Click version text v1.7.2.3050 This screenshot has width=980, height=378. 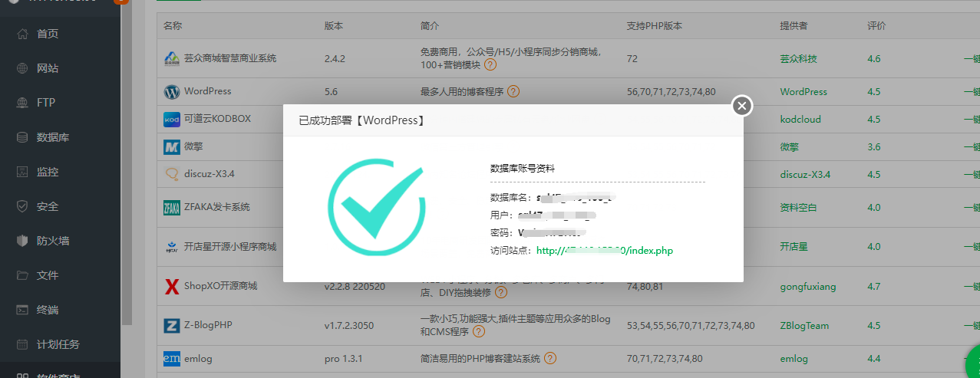click(349, 325)
